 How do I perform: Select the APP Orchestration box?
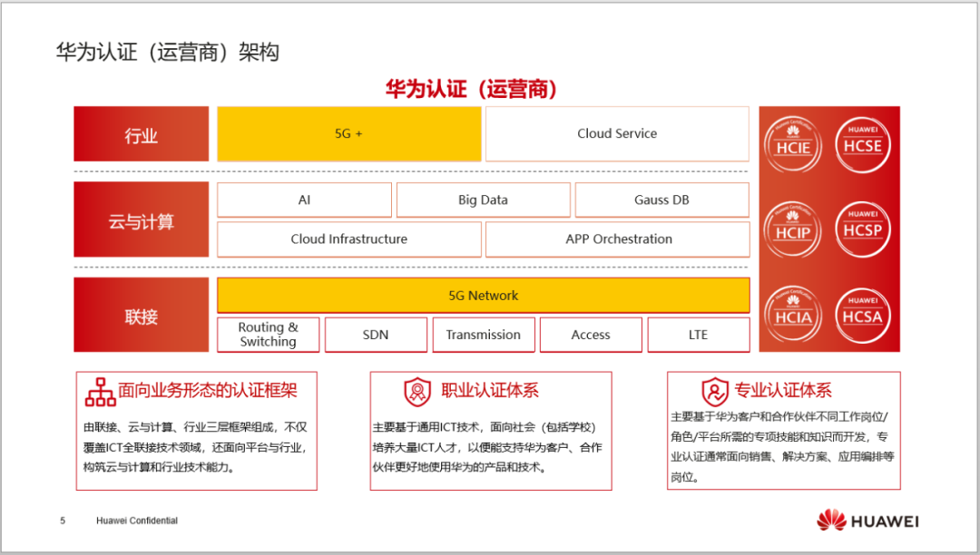[x=618, y=239]
